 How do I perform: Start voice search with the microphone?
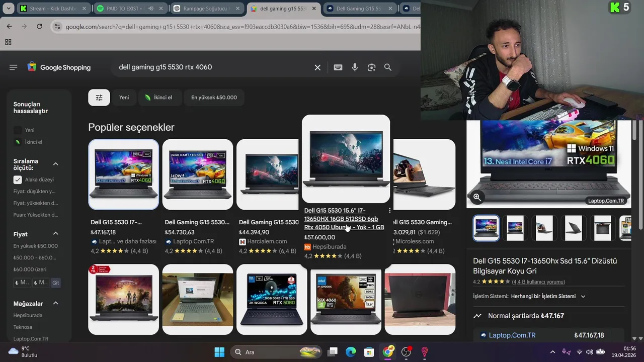(355, 67)
